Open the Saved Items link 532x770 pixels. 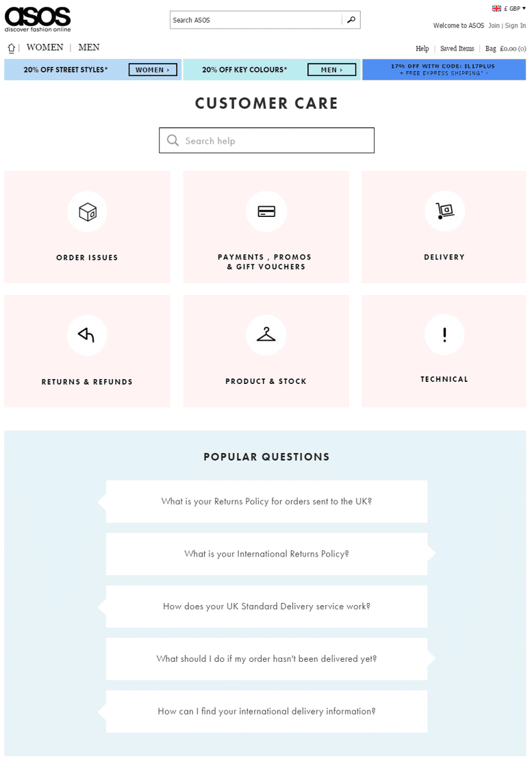pyautogui.click(x=457, y=49)
